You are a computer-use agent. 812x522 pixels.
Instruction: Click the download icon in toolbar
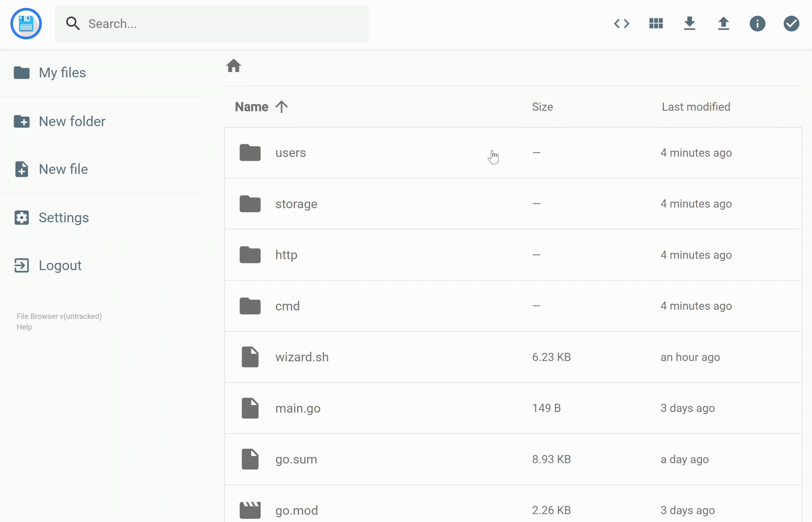[x=689, y=24]
